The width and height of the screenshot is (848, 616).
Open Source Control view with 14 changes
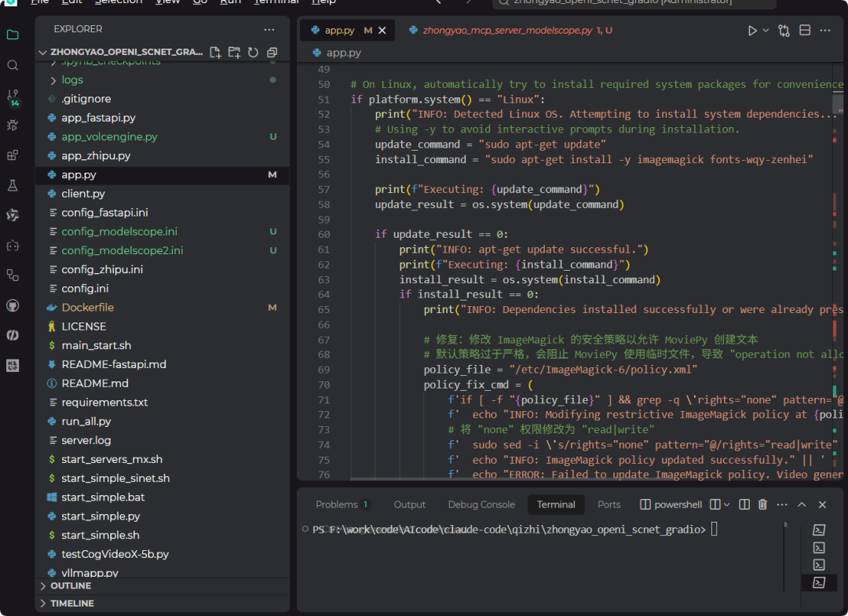pos(13,96)
